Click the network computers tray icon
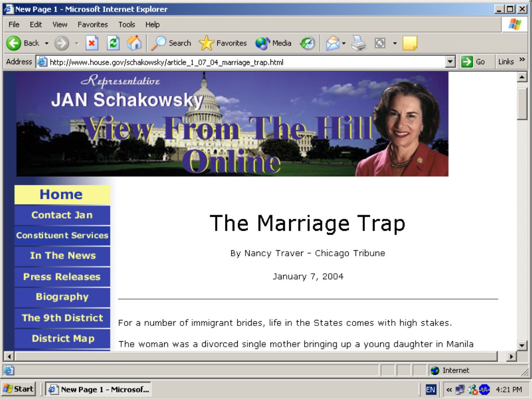 coord(459,389)
